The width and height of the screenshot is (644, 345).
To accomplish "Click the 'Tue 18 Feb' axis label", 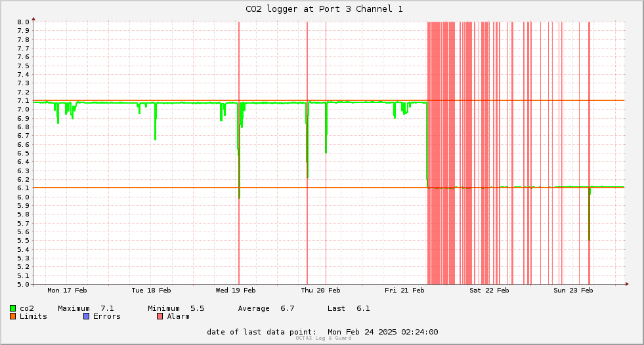I will (151, 290).
